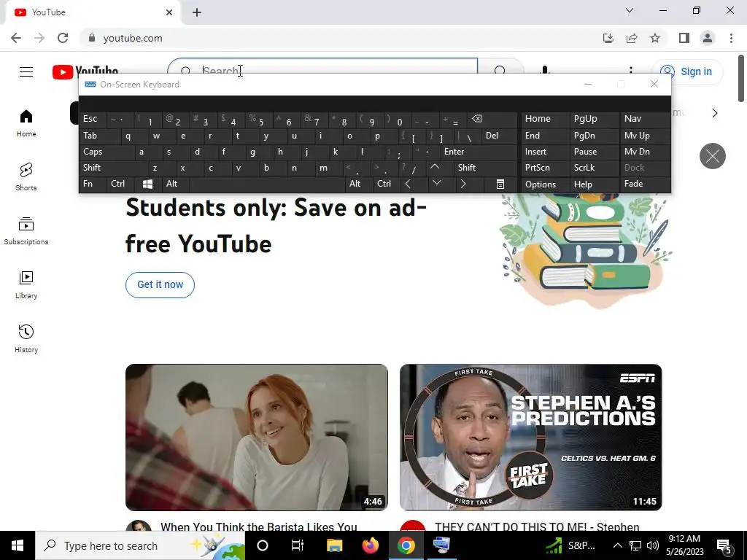747x560 pixels.
Task: Open Stephen A.'s Predictions video thumbnail
Action: [x=531, y=437]
